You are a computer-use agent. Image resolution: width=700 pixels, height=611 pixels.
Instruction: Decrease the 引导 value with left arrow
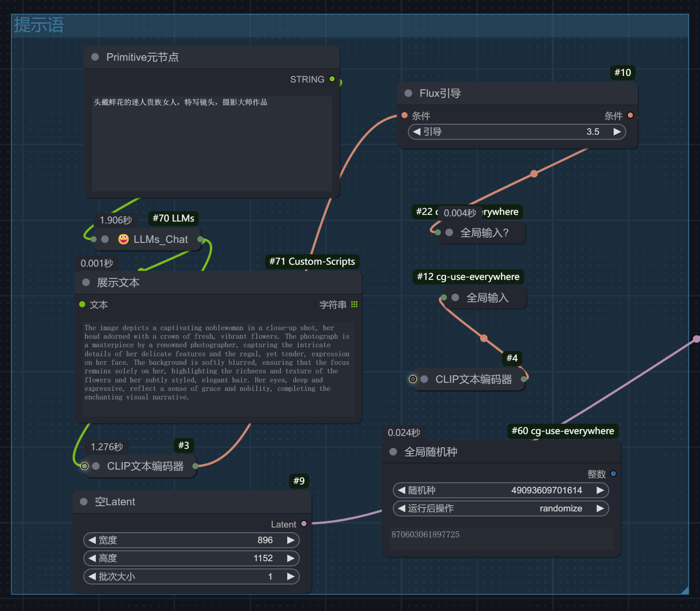(417, 132)
